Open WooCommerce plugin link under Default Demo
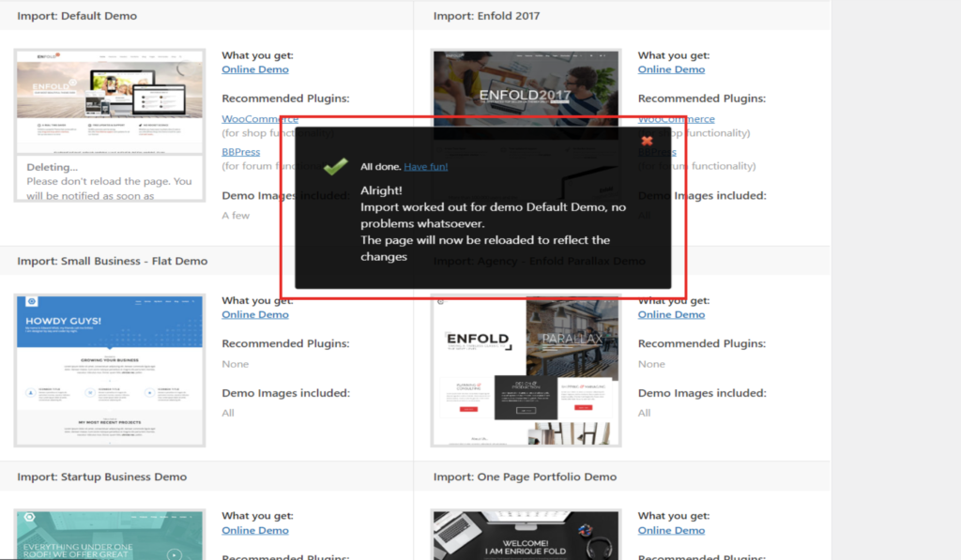 (259, 119)
